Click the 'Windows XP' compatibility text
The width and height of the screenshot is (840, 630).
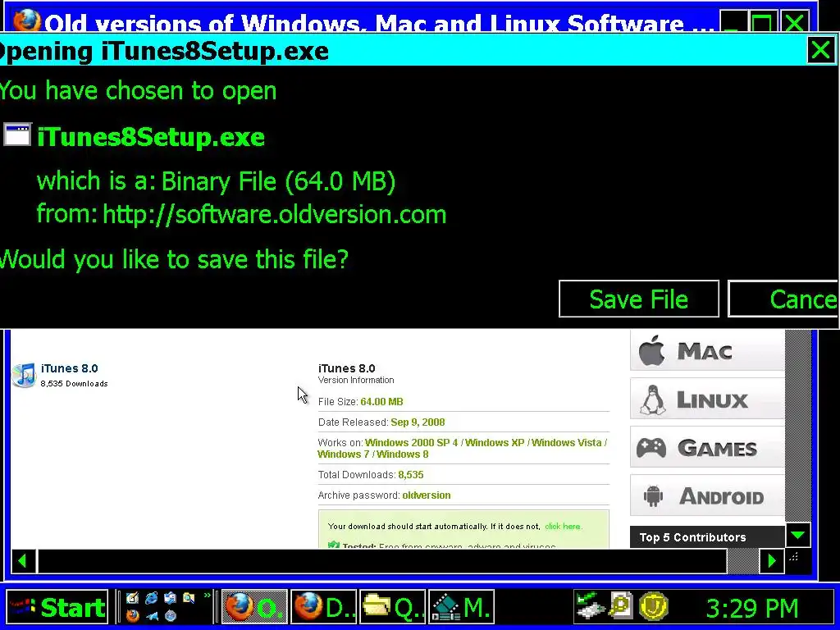tap(495, 442)
